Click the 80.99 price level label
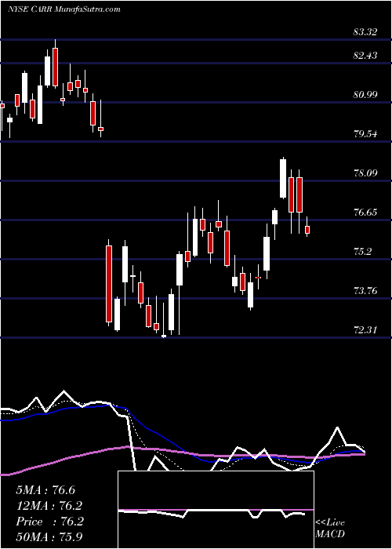 point(365,95)
